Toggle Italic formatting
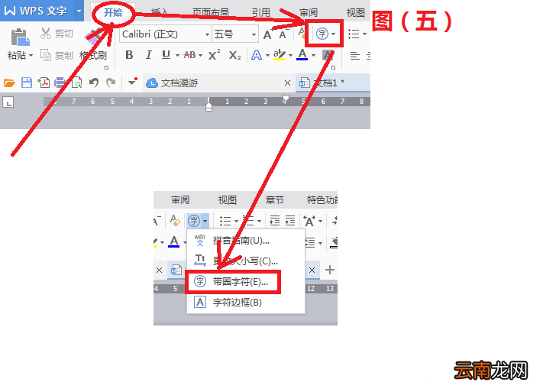 pos(149,55)
